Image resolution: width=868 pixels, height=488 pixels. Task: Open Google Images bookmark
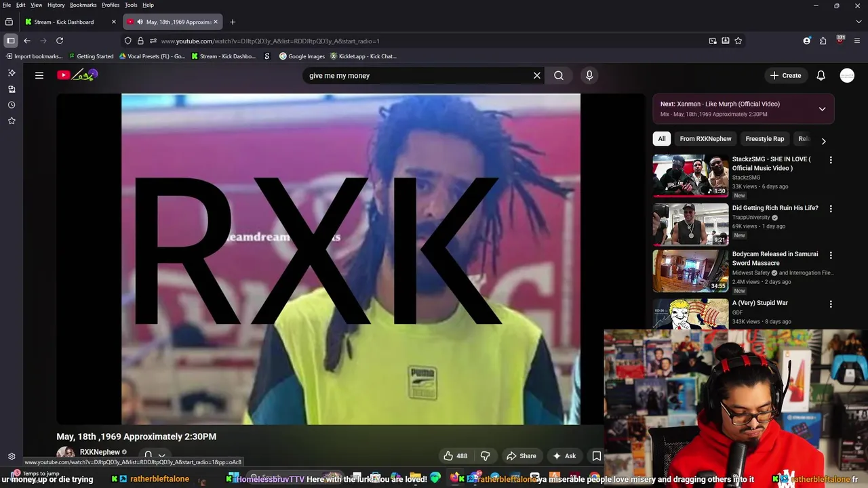(x=302, y=56)
